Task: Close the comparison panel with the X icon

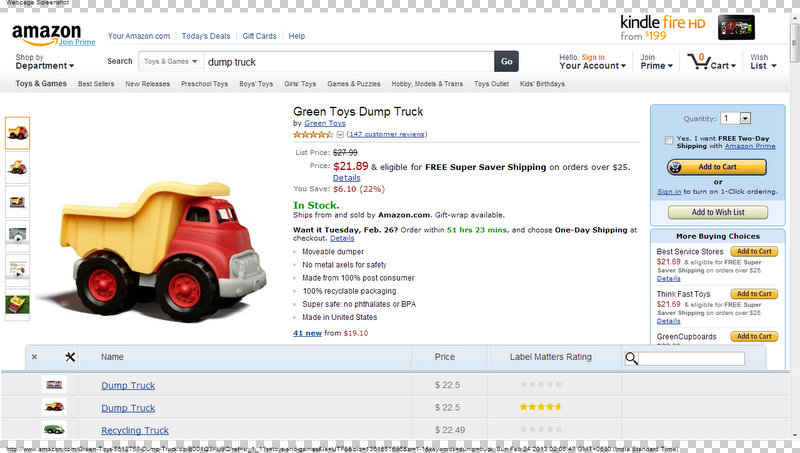Action: point(34,357)
